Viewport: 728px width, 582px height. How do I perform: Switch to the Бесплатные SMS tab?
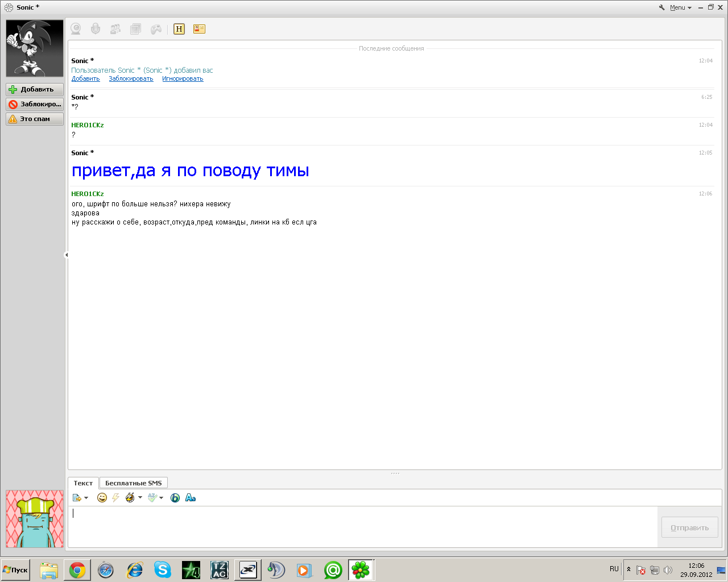[134, 483]
